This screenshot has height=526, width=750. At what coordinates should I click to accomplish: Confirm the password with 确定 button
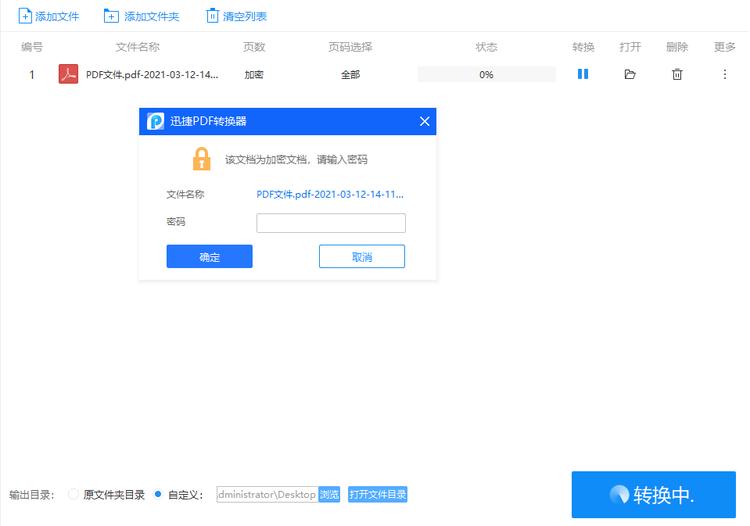tap(210, 256)
